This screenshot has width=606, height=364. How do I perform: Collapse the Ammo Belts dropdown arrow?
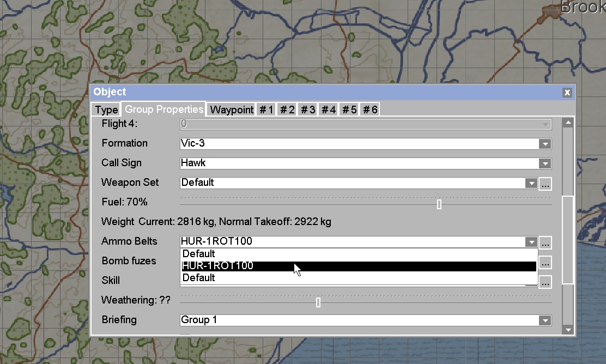click(x=531, y=242)
